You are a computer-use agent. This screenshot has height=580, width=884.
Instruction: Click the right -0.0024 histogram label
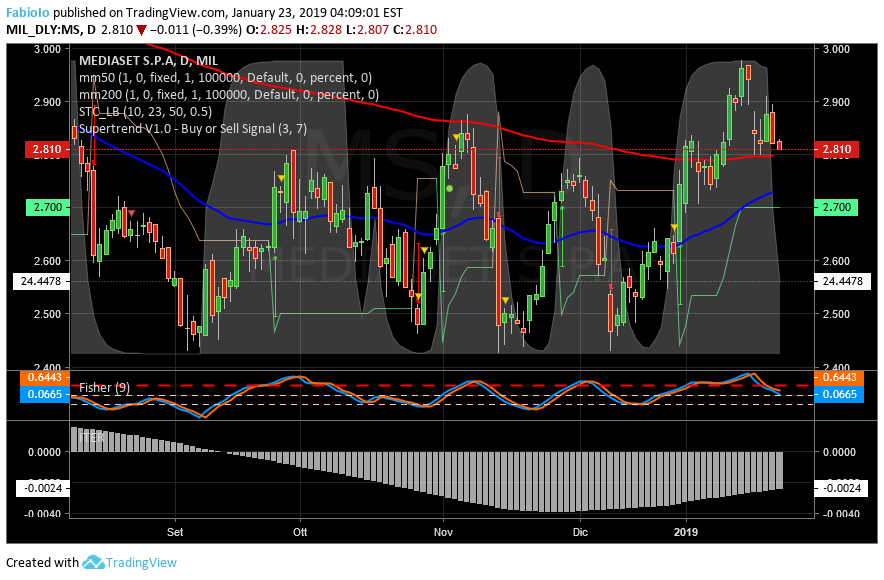(842, 488)
